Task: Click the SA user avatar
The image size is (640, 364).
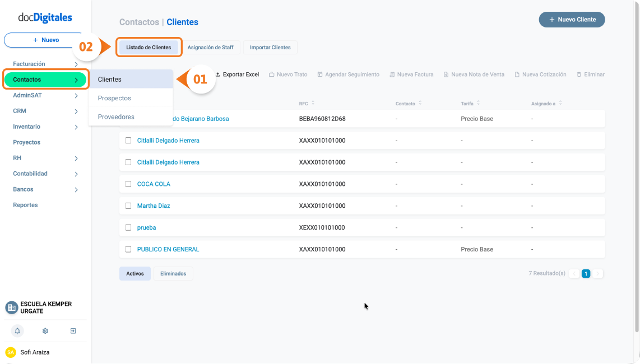Action: 11,352
